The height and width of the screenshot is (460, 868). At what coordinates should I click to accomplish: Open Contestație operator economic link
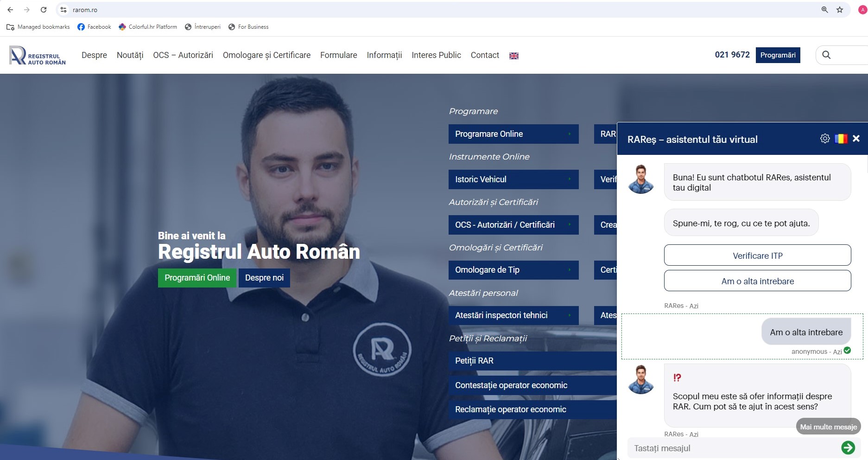tap(532, 385)
